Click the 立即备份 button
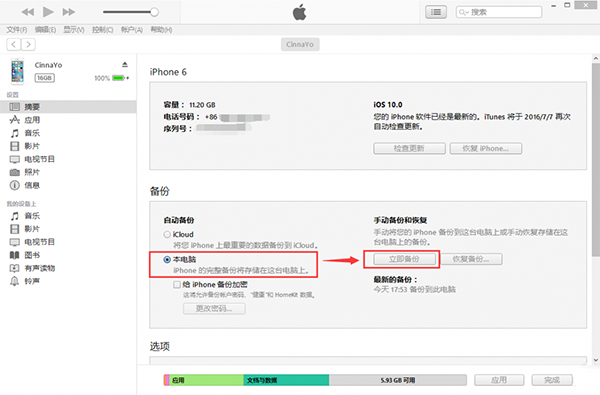Viewport: 600px width, 395px height. click(x=404, y=259)
